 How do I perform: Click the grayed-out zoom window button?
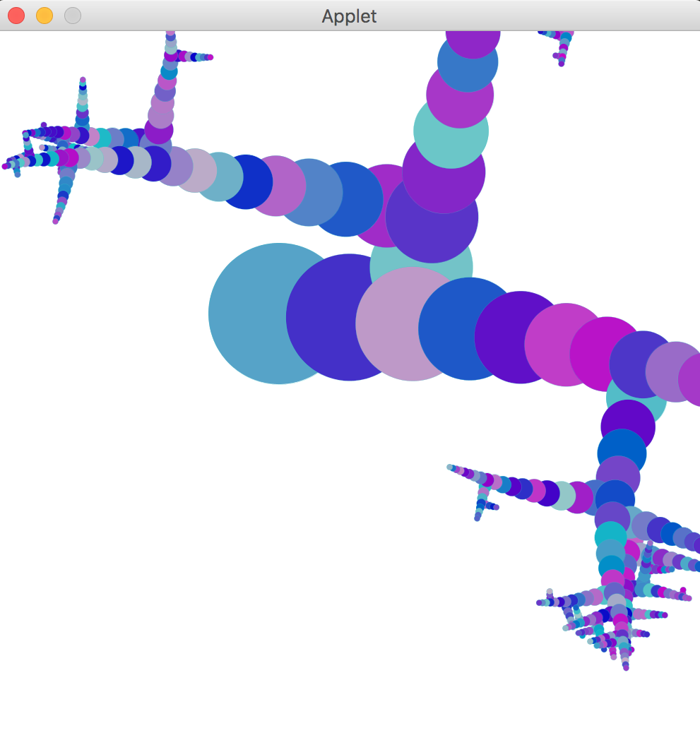[72, 16]
